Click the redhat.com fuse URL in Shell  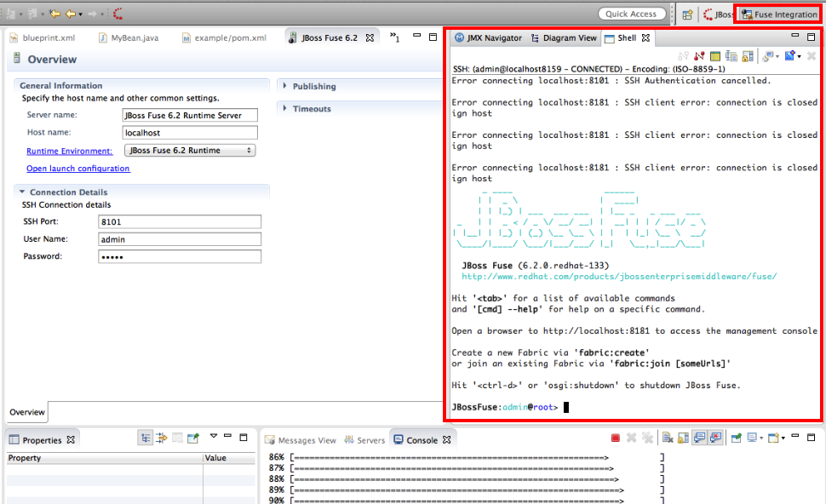click(x=619, y=276)
